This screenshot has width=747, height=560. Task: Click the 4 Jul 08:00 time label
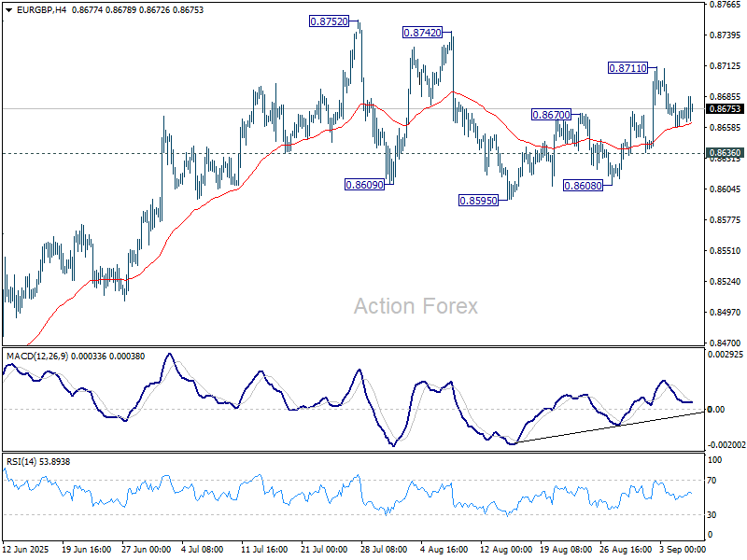(203, 549)
